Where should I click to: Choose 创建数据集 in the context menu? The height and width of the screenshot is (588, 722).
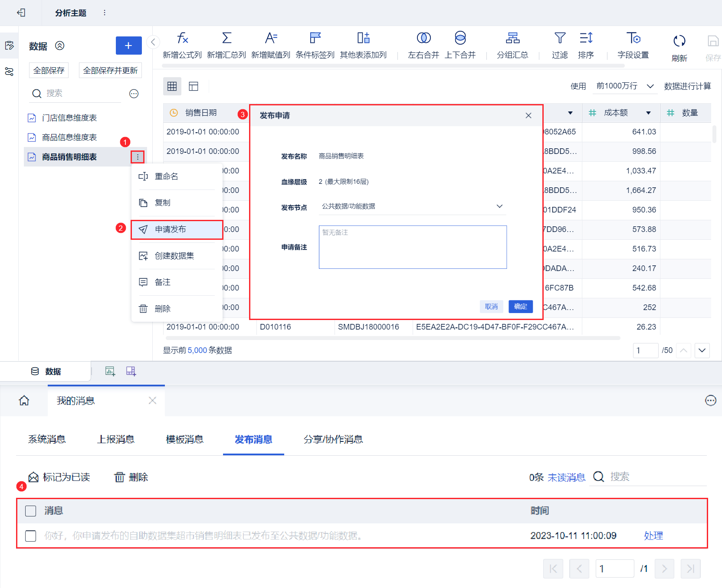pyautogui.click(x=177, y=256)
